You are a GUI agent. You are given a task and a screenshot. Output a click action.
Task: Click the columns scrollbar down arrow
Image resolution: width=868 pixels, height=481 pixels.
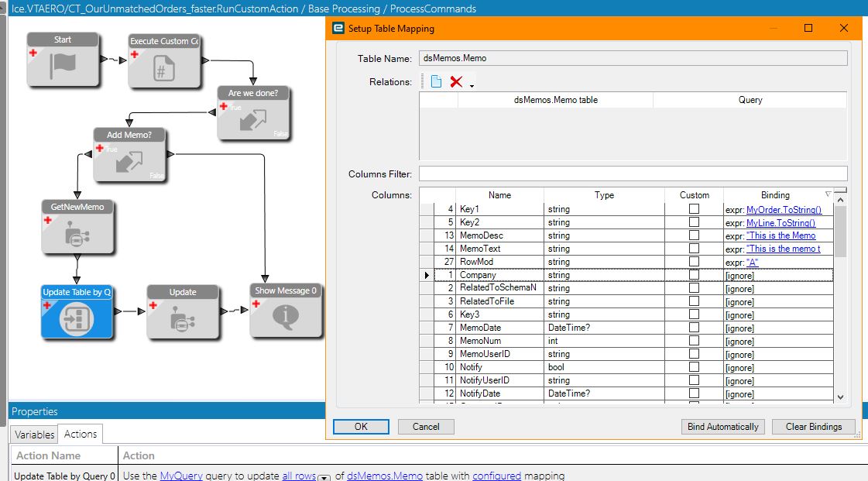[x=840, y=397]
